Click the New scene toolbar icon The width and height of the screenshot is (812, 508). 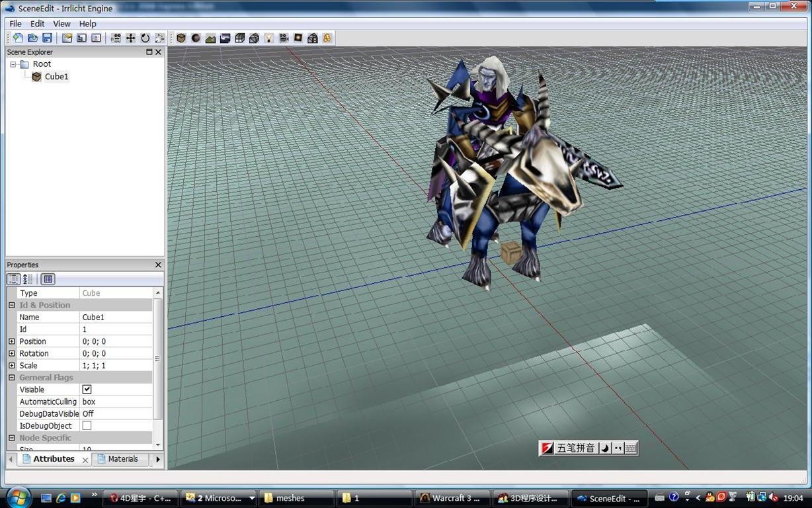pyautogui.click(x=18, y=38)
